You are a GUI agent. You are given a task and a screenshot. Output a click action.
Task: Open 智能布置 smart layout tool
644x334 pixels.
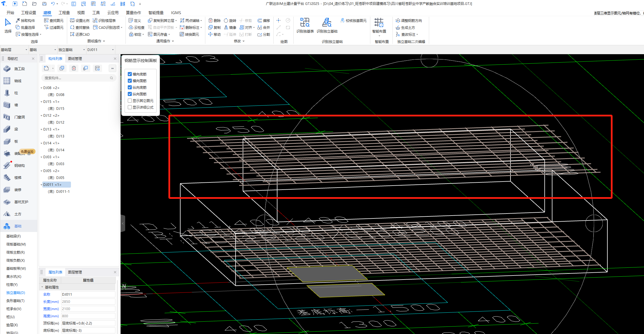[x=379, y=25]
